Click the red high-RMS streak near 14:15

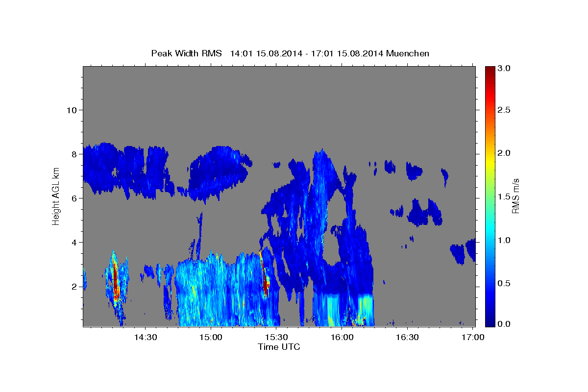pos(116,279)
